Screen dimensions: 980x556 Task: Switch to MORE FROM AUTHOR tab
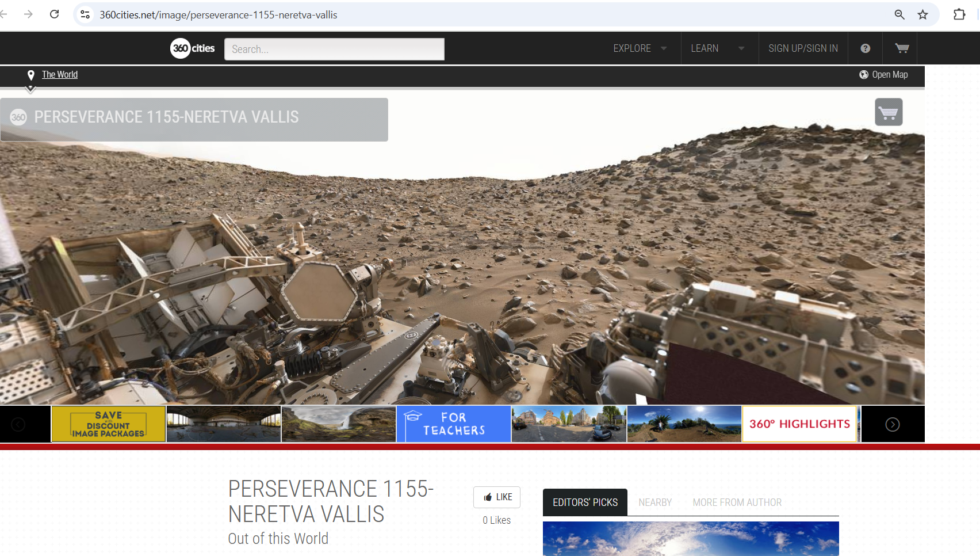click(x=737, y=502)
